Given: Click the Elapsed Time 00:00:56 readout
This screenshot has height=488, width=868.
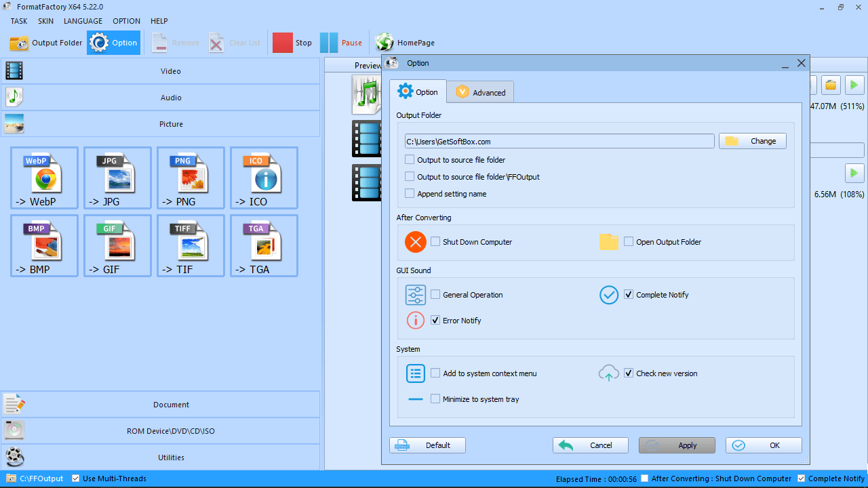Looking at the screenshot, I should (x=596, y=479).
